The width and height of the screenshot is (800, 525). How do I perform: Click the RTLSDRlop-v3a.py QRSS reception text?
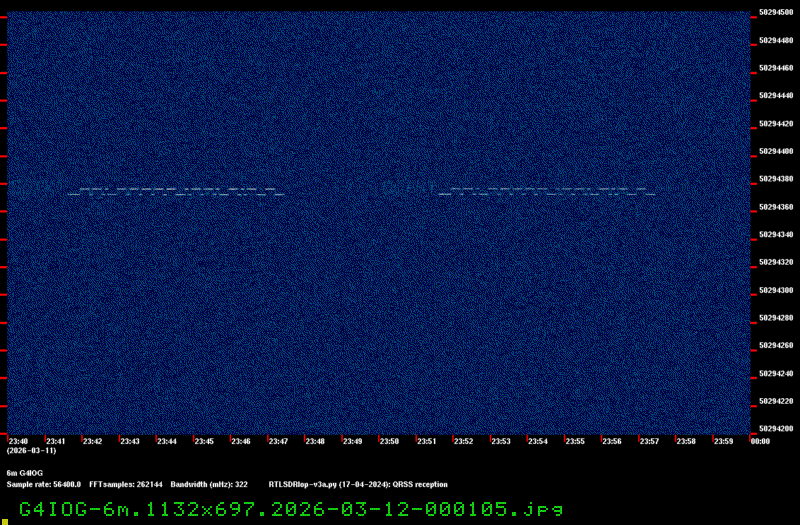point(358,484)
